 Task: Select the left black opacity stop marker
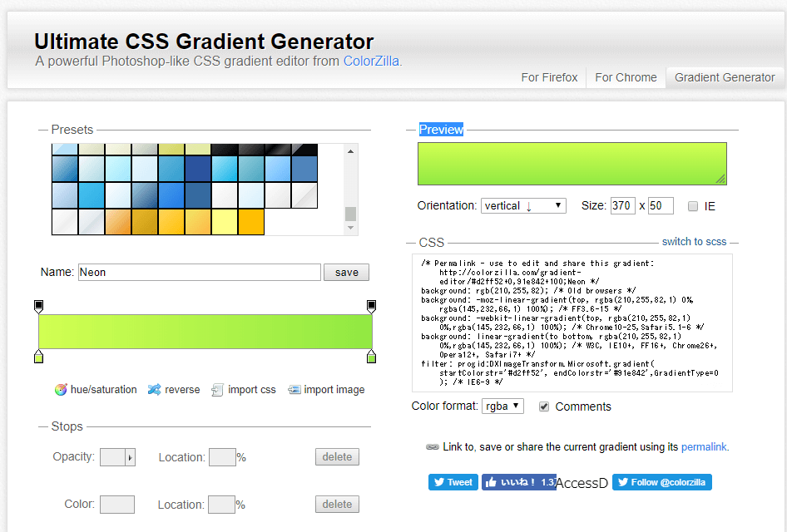[38, 306]
